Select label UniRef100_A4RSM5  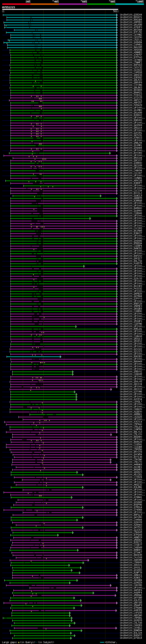pos(131,560)
